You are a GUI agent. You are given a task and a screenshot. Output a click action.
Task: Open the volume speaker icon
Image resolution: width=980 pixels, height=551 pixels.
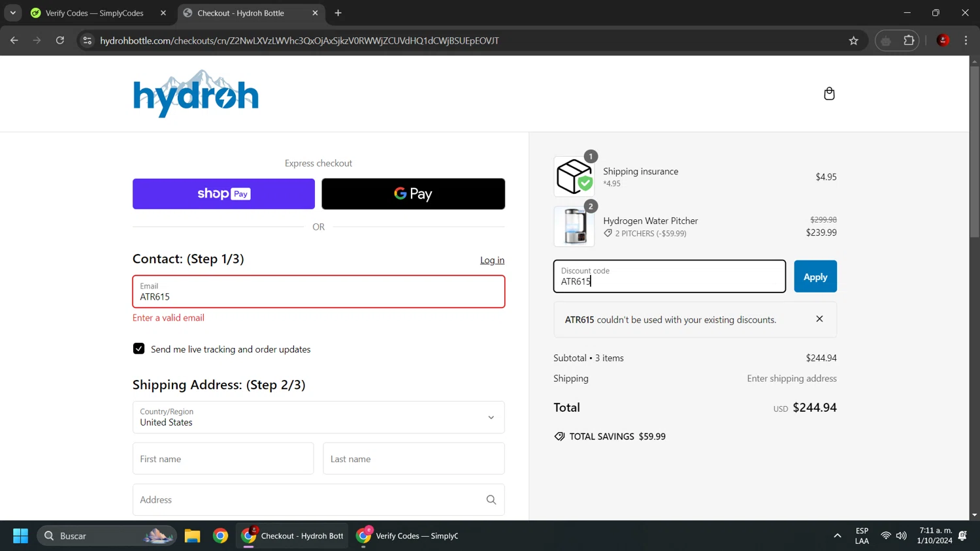pyautogui.click(x=902, y=536)
